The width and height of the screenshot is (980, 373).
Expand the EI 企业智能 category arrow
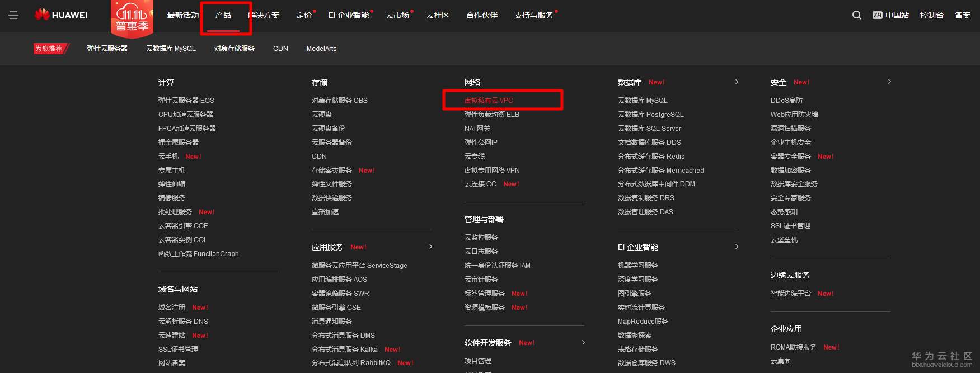coord(737,247)
